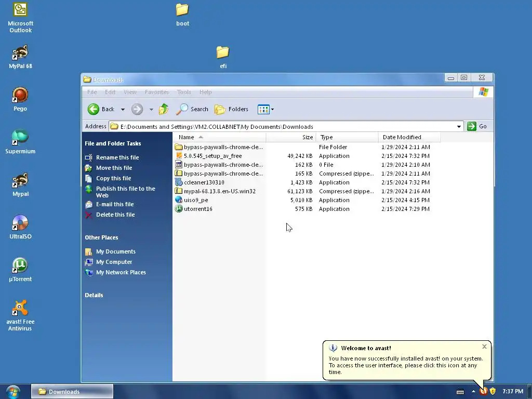This screenshot has width=532, height=399.
Task: Click the greyed Forward arrow button
Action: (137, 109)
